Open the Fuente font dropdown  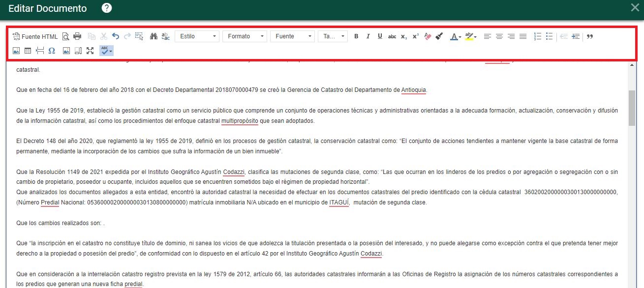click(x=292, y=36)
